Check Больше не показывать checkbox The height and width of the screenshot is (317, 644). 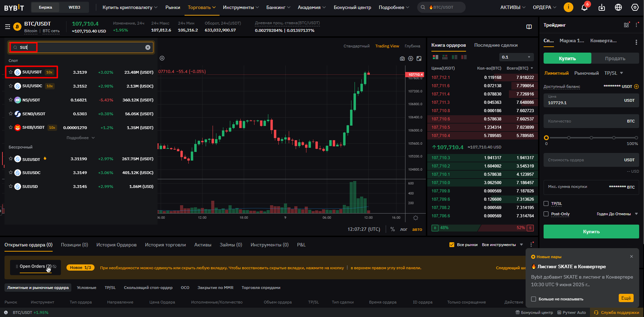point(534,299)
